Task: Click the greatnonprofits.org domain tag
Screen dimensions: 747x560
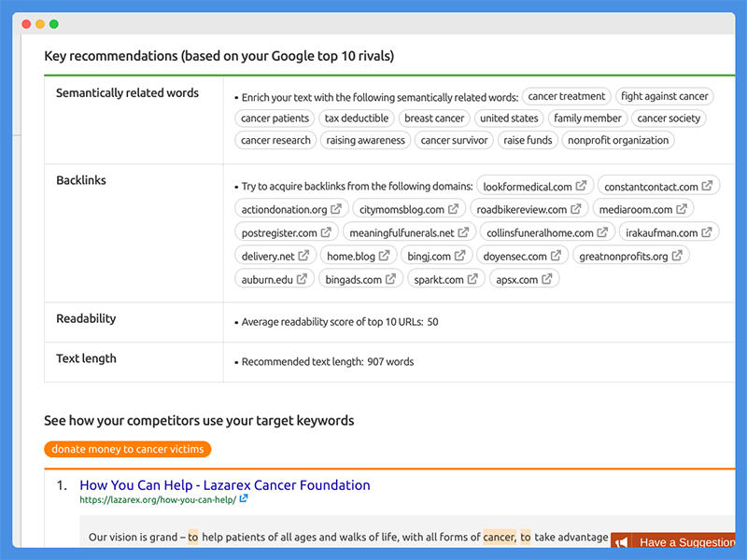Action: (631, 256)
